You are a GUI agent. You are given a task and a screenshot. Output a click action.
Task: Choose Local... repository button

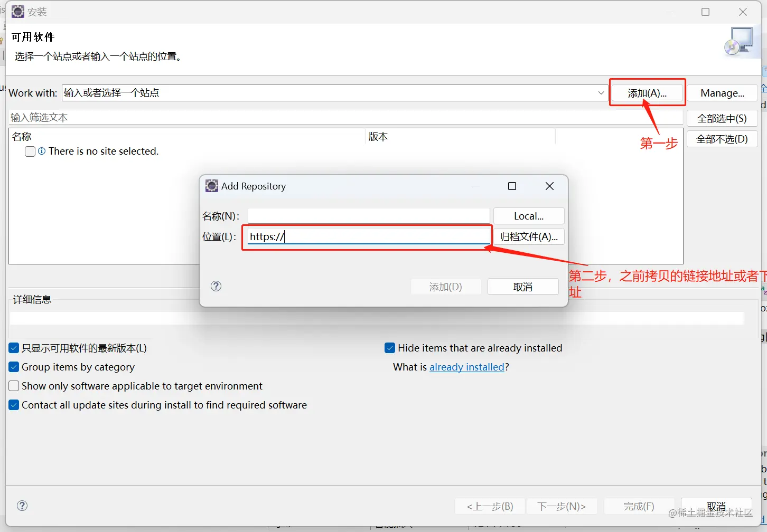(529, 216)
